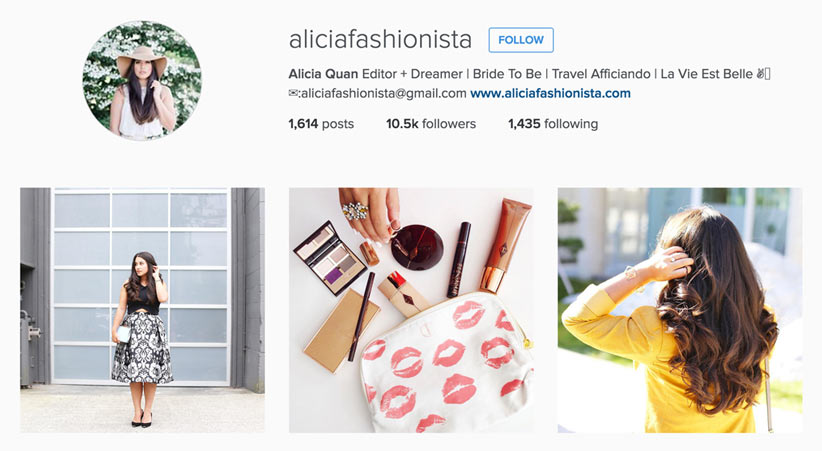Click the FOLLOW button
This screenshot has width=822, height=451.
tap(521, 40)
